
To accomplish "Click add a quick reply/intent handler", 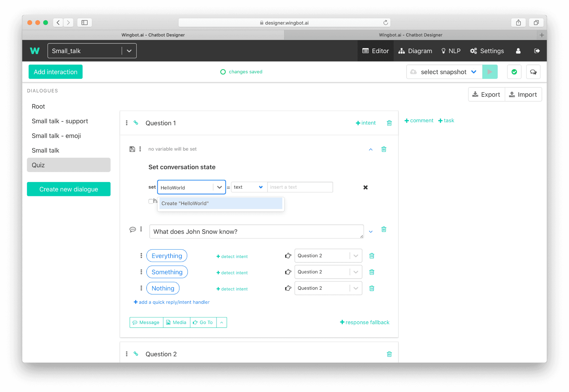I will (x=172, y=302).
